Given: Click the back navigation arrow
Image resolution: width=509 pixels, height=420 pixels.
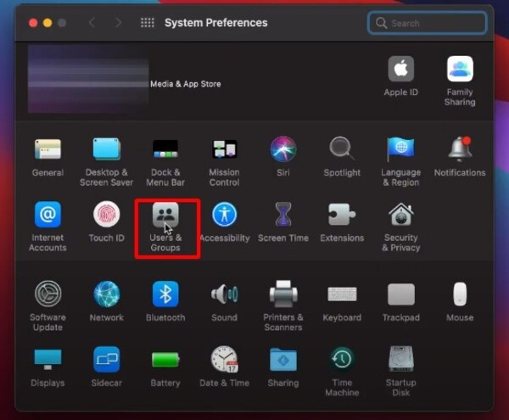Looking at the screenshot, I should 92,23.
